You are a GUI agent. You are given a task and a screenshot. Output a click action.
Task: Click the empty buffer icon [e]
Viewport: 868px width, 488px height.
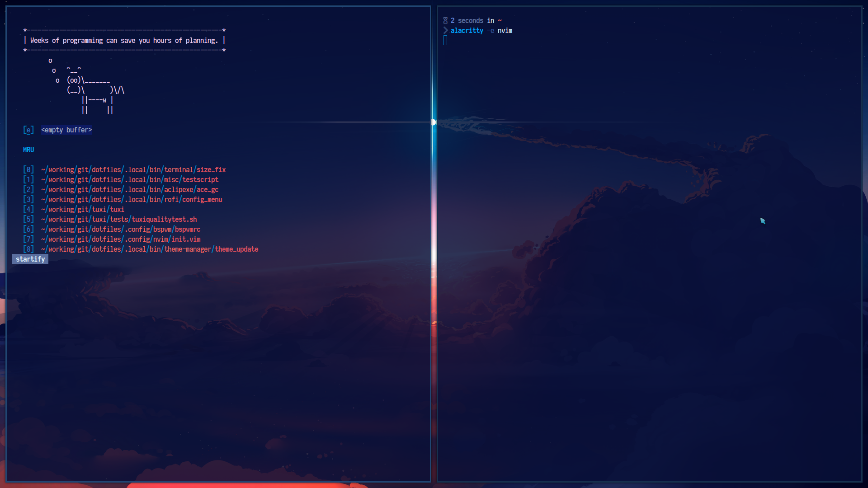(28, 130)
